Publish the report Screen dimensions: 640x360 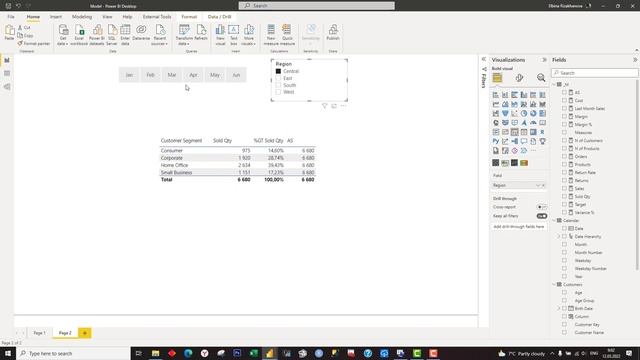click(x=333, y=33)
